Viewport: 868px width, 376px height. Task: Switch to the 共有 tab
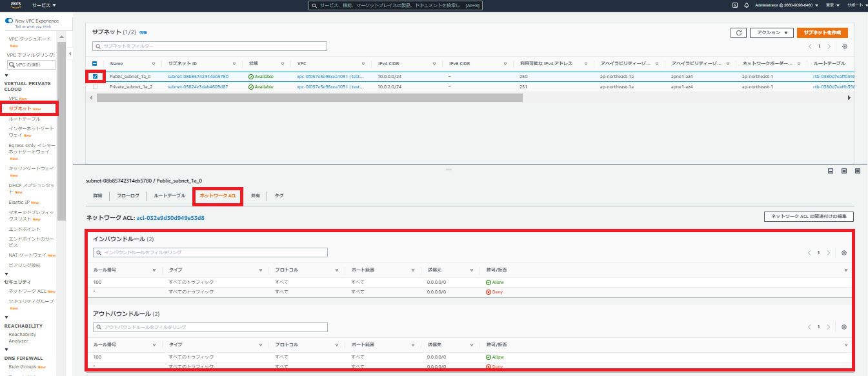click(256, 195)
